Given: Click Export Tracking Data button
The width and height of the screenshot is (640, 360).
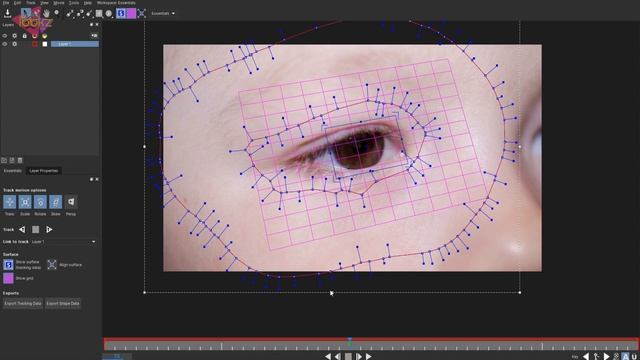Looking at the screenshot, I should coord(23,304).
